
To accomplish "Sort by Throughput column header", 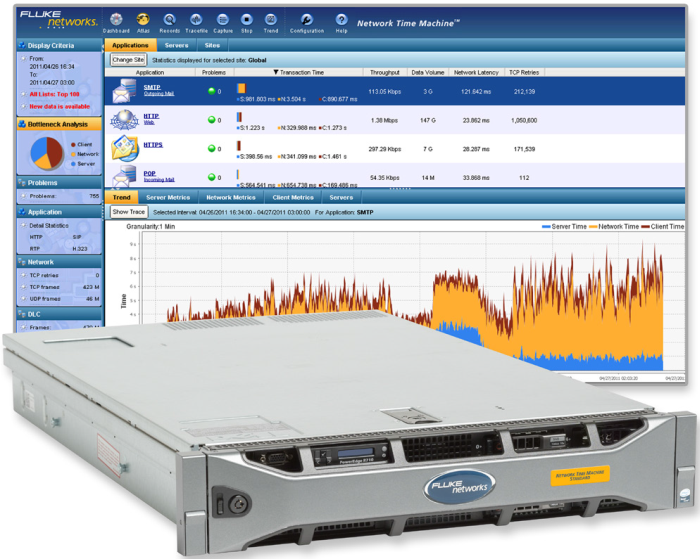I will click(x=385, y=72).
